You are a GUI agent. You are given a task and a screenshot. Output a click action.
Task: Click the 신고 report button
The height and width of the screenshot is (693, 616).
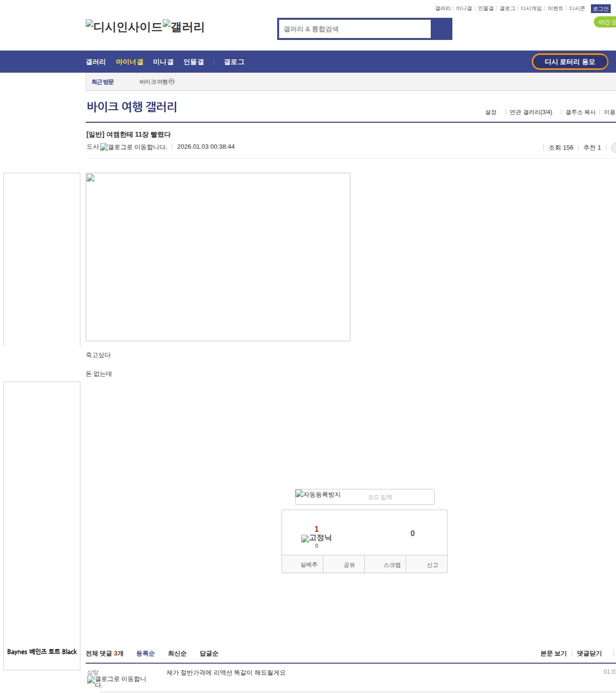427,565
